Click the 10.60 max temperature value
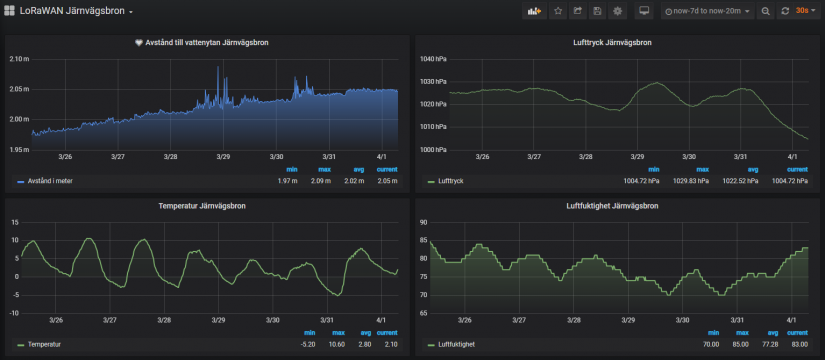Screen dimensions: 825x360 point(337,345)
